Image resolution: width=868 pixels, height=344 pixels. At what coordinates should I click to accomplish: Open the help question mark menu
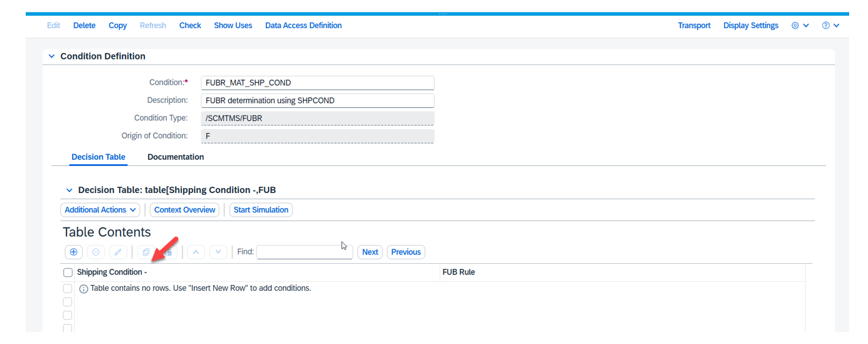point(830,26)
